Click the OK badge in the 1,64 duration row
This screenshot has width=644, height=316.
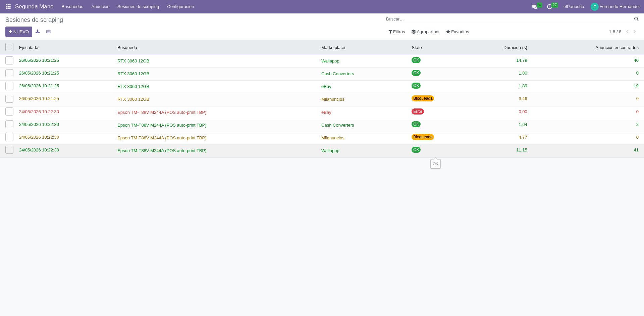pyautogui.click(x=416, y=124)
